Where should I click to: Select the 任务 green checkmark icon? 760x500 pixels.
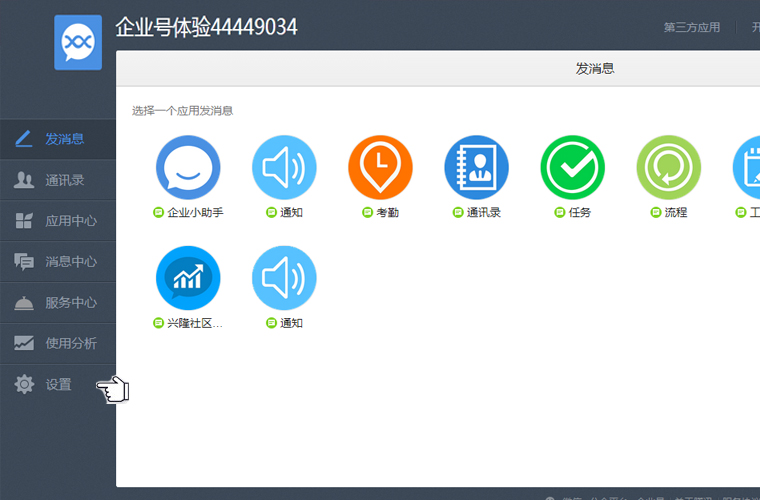(573, 167)
